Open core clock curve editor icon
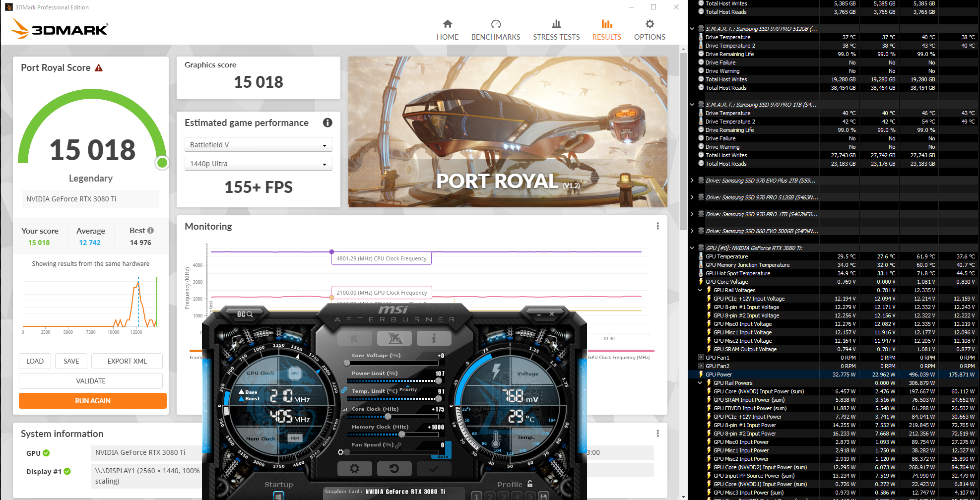This screenshot has width=980, height=500. coord(345,409)
